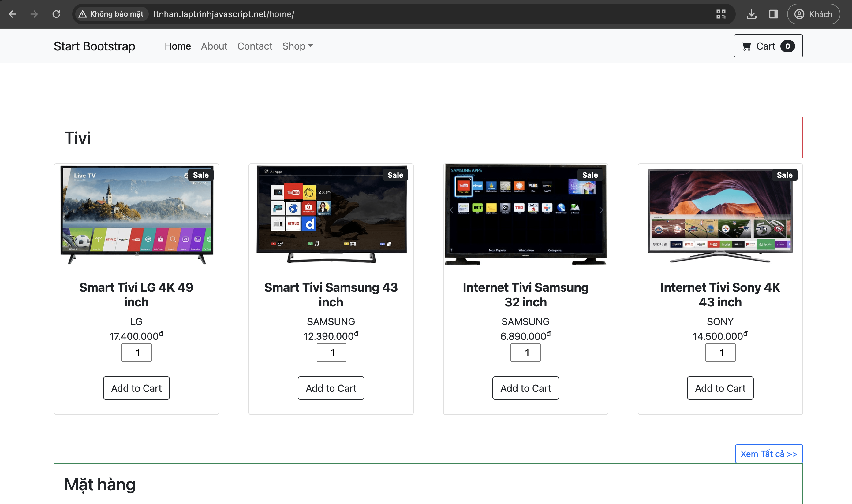
Task: Open the Contact nav link
Action: coord(255,46)
